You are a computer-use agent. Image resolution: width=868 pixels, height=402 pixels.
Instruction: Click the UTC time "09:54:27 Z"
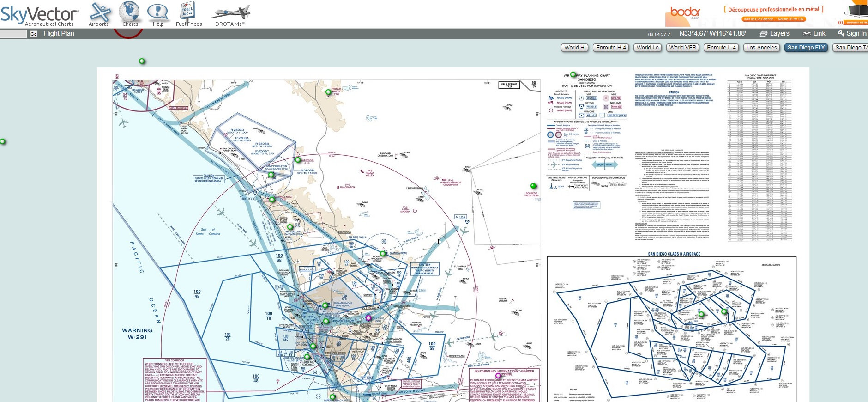click(x=659, y=34)
